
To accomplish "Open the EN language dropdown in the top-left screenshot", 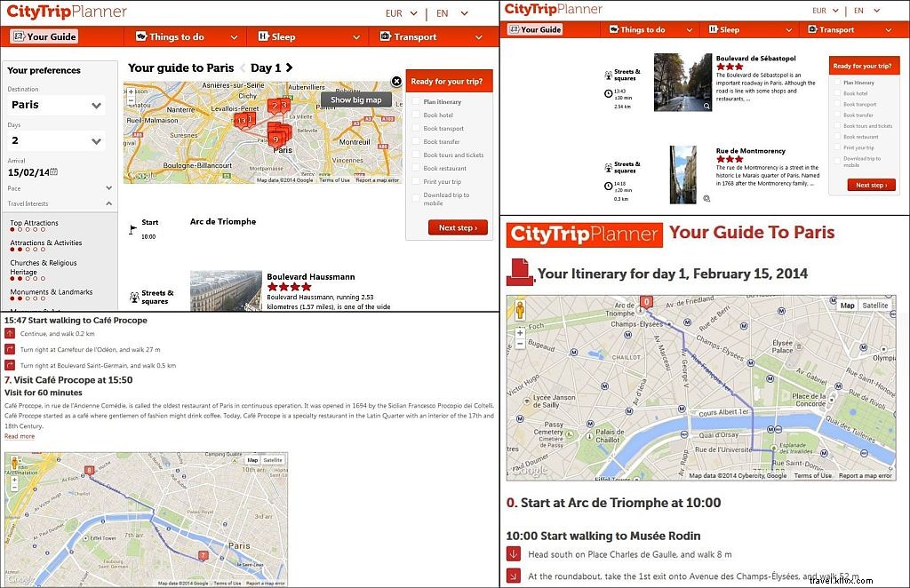I will pos(452,12).
